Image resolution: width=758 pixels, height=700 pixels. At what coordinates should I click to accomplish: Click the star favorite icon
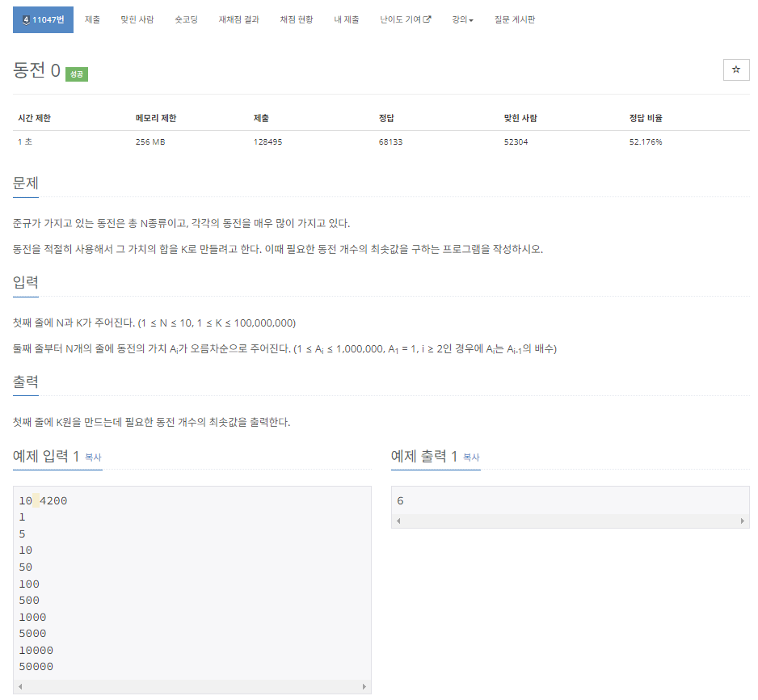(735, 70)
